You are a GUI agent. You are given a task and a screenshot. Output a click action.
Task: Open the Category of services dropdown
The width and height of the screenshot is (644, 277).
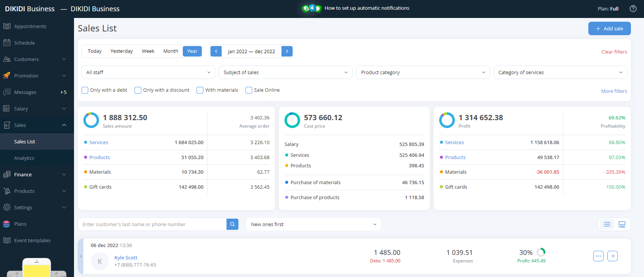[560, 72]
